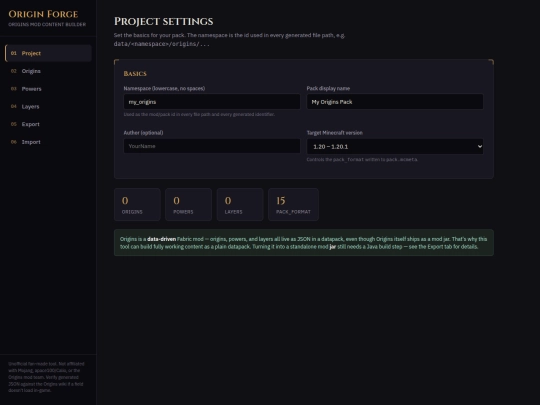Click the bold 'data-driven' text in notice
540x405 pixels.
click(162, 239)
